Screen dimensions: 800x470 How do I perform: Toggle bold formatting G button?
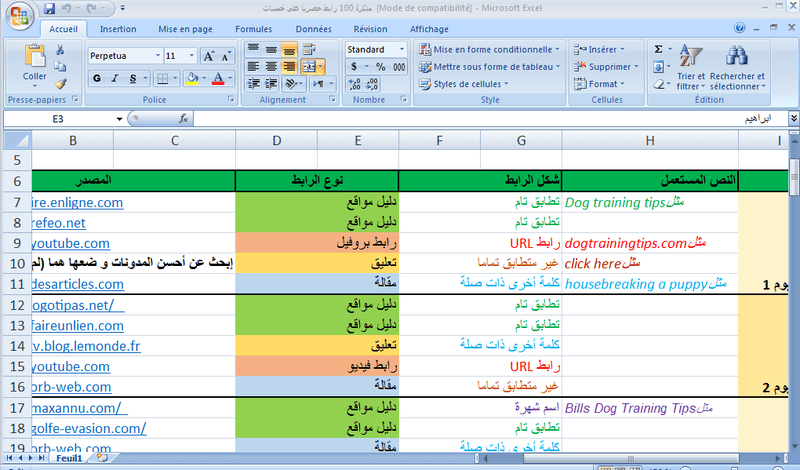(x=96, y=77)
